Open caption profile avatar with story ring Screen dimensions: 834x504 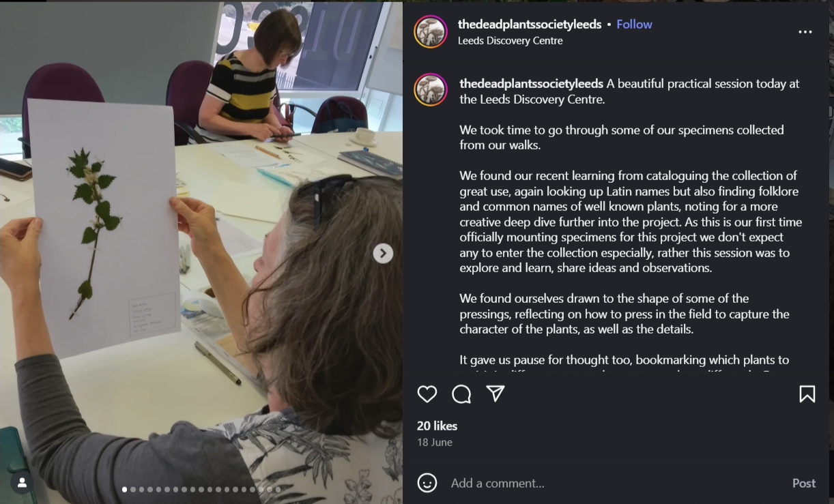point(431,90)
